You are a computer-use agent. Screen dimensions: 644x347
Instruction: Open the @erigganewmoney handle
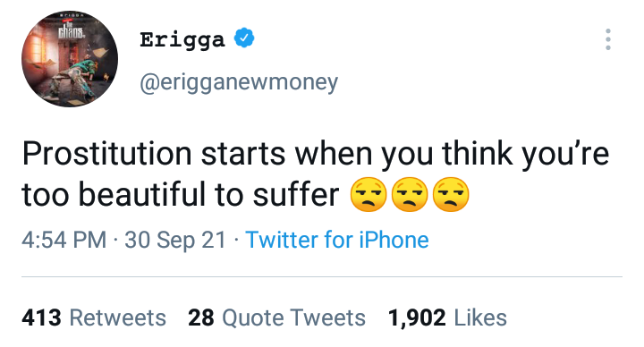click(x=239, y=82)
